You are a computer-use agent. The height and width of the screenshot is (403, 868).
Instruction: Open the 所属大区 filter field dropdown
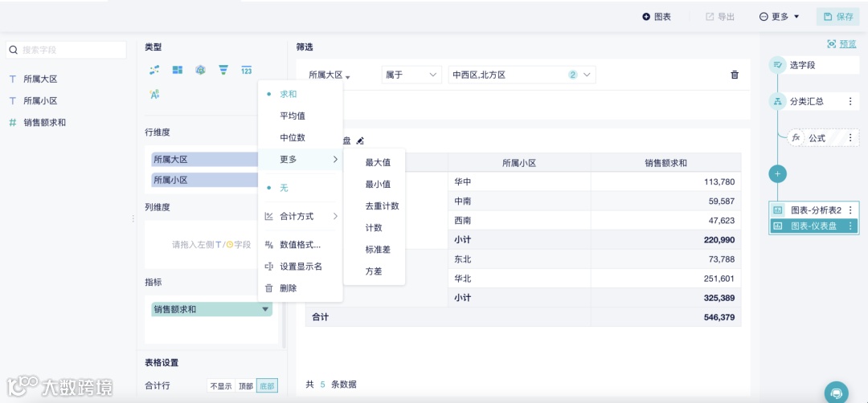(330, 75)
